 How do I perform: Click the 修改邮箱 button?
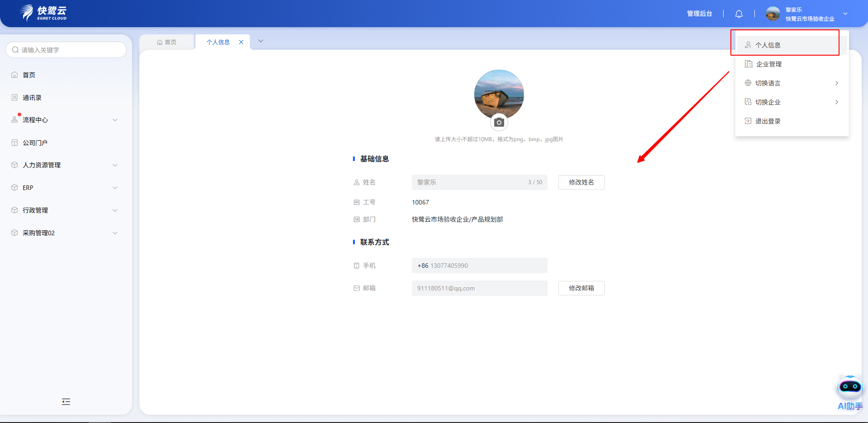coord(581,288)
